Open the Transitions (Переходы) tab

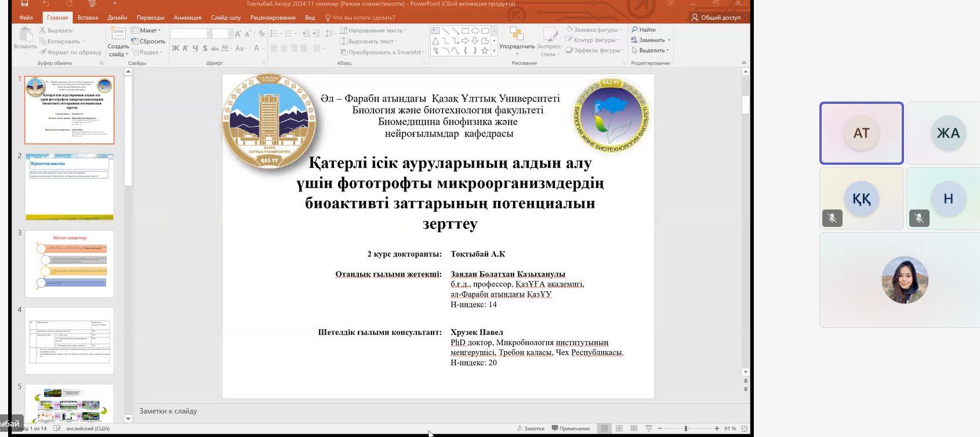point(150,17)
